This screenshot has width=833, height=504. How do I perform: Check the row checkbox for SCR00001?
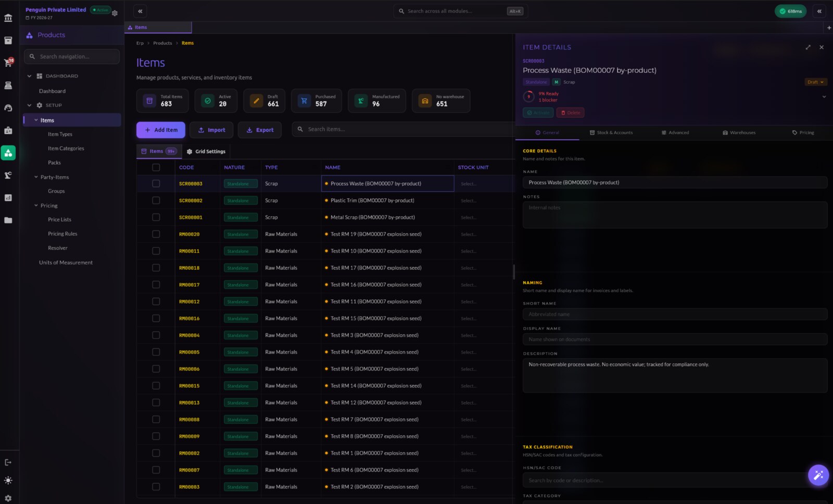click(x=156, y=217)
